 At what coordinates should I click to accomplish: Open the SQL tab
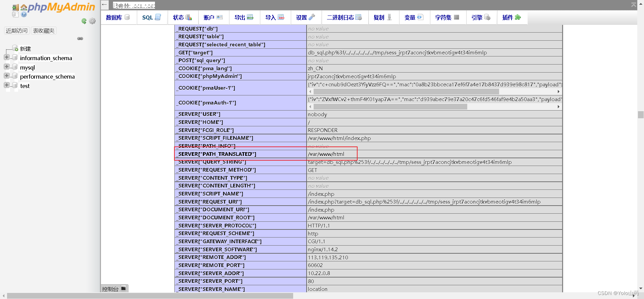click(152, 17)
